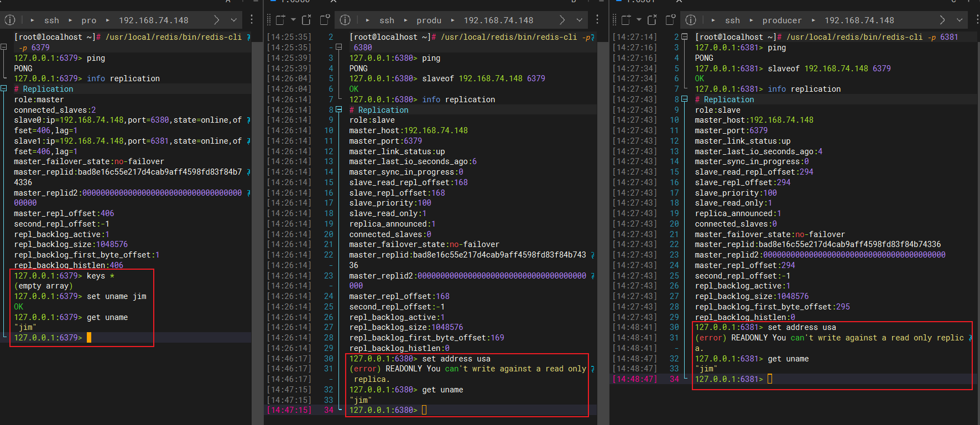
Task: Click the toolbar grip handle of the middle pane
Action: click(x=269, y=20)
